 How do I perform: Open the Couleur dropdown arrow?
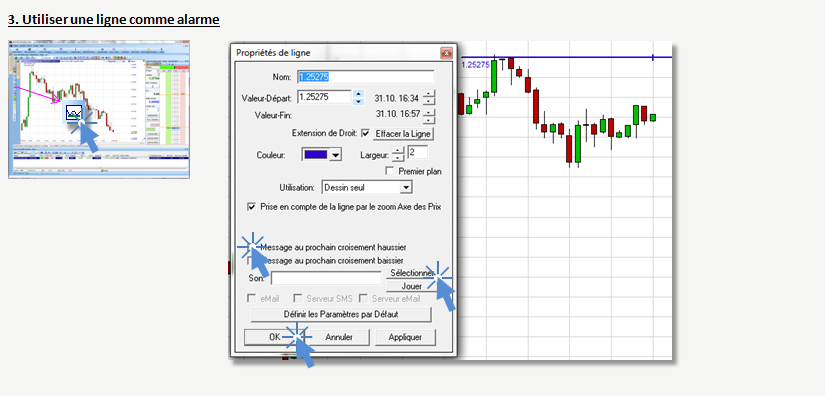337,155
